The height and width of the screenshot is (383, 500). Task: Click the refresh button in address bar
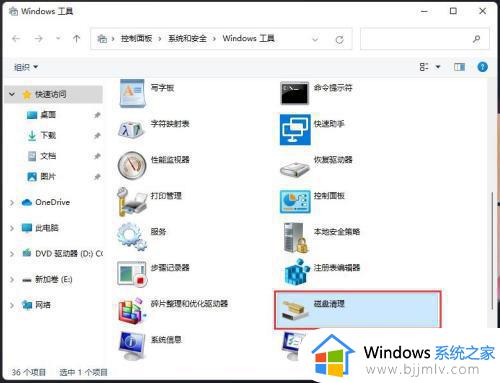click(339, 40)
